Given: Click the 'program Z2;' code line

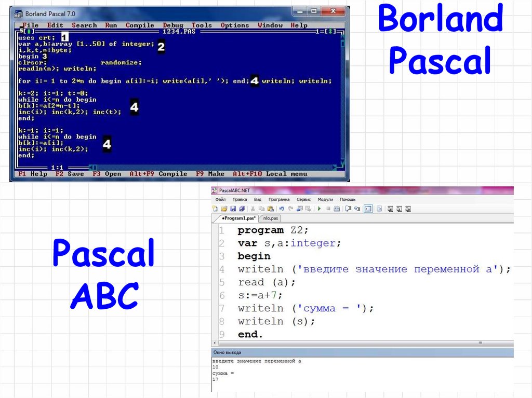Looking at the screenshot, I should (273, 230).
